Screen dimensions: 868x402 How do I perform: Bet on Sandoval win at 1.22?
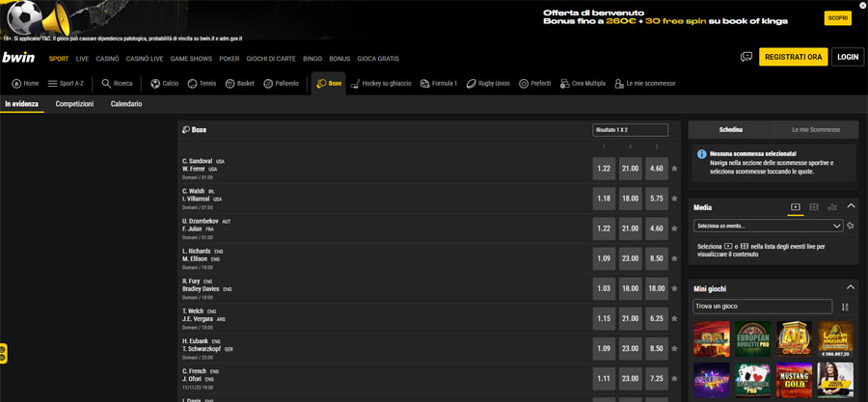pos(604,169)
